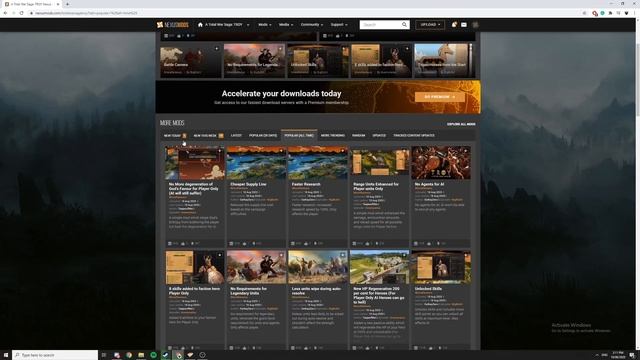Switch to the More Trending tab
The height and width of the screenshot is (360, 640).
333,136
